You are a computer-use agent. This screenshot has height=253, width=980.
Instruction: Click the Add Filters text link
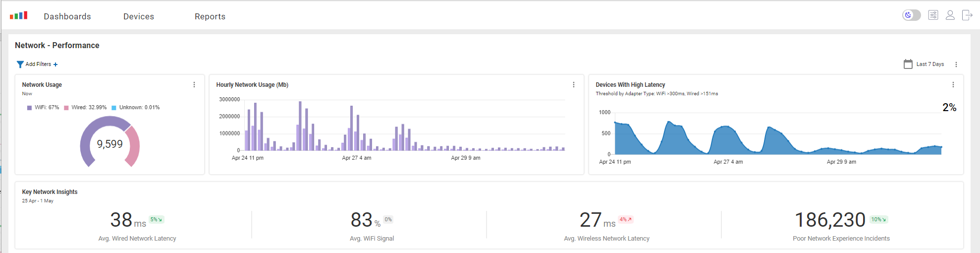[38, 64]
